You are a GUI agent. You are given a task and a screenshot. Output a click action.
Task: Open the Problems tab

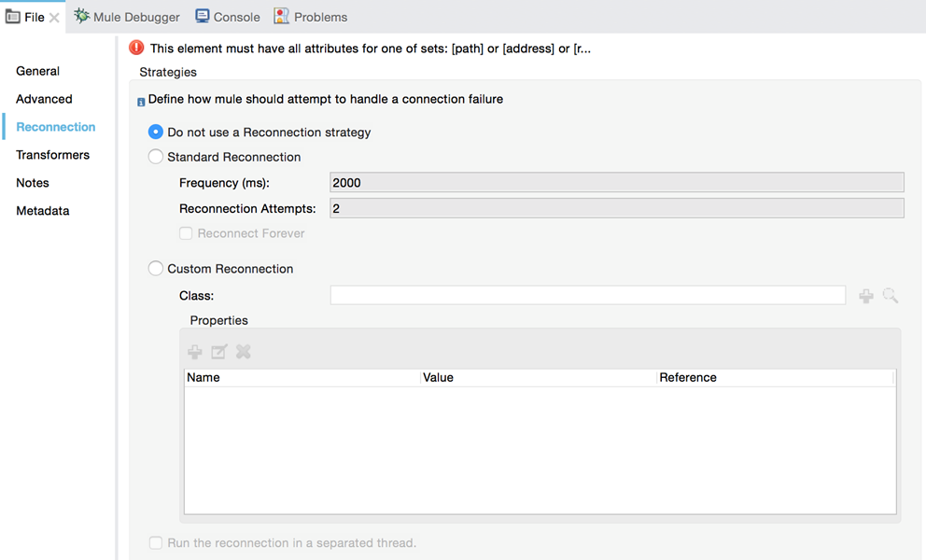point(311,17)
